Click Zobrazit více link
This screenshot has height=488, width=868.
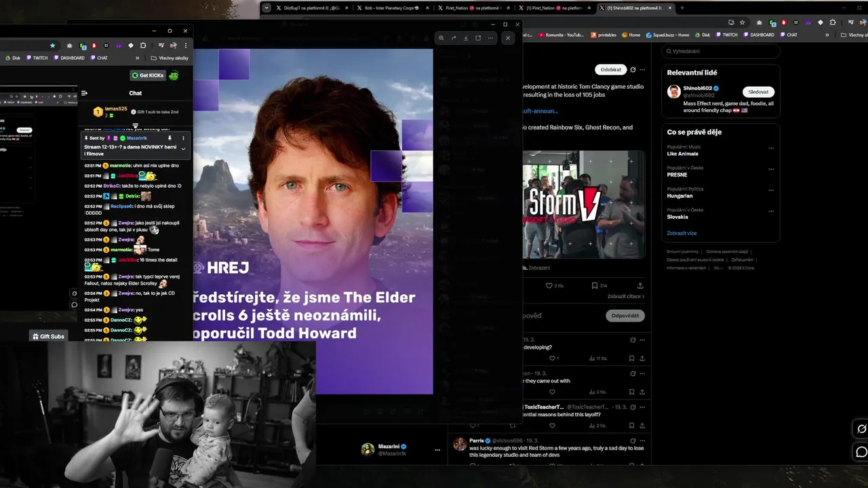[x=682, y=233]
